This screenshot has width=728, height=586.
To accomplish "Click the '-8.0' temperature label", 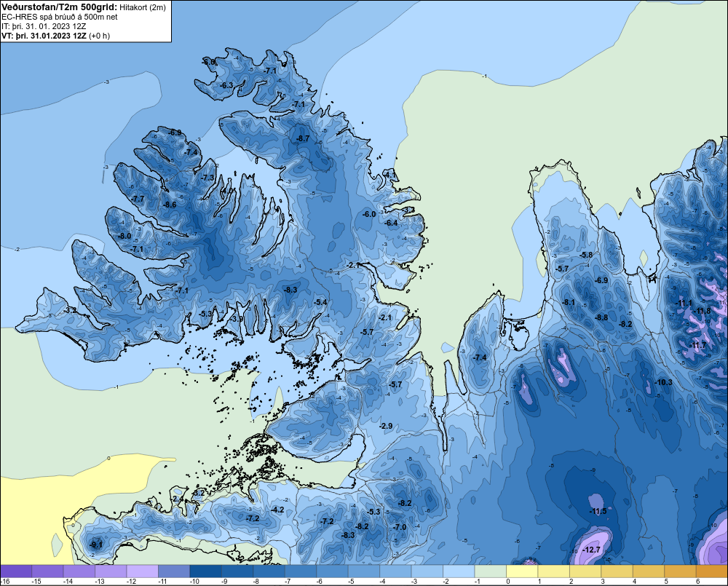I will (124, 236).
